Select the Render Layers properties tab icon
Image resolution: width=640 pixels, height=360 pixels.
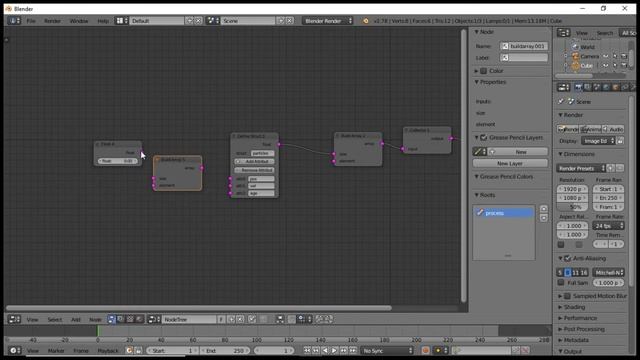(x=587, y=87)
